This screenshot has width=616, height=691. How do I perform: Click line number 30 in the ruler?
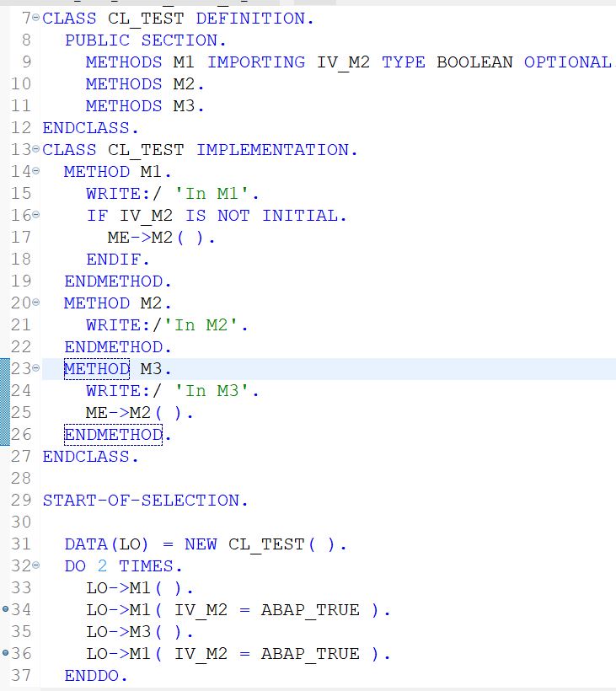21,522
